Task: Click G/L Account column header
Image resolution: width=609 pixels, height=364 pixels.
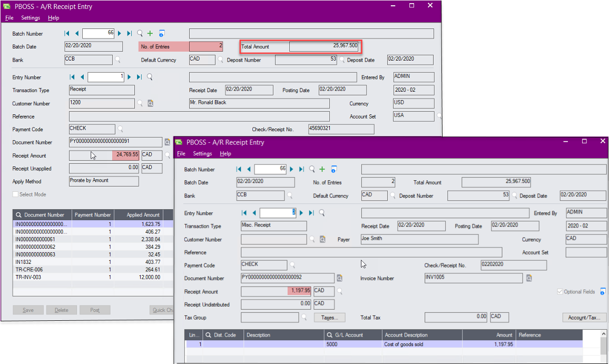Action: (352, 335)
